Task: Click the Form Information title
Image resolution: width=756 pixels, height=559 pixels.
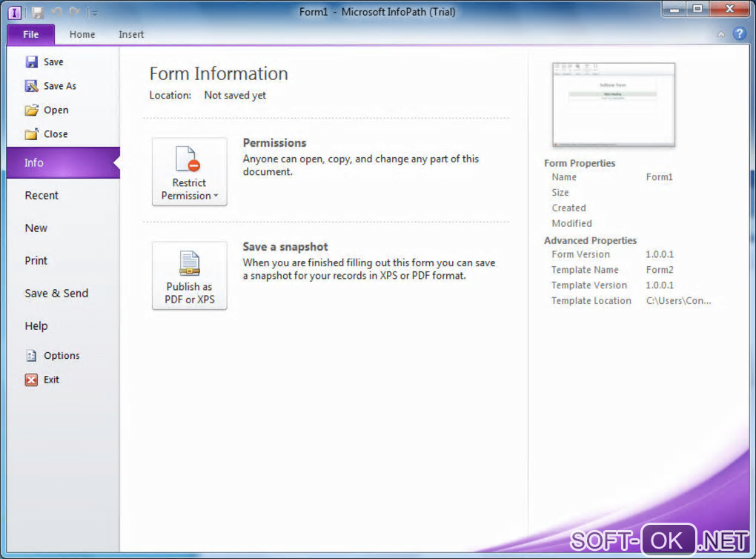Action: [219, 74]
